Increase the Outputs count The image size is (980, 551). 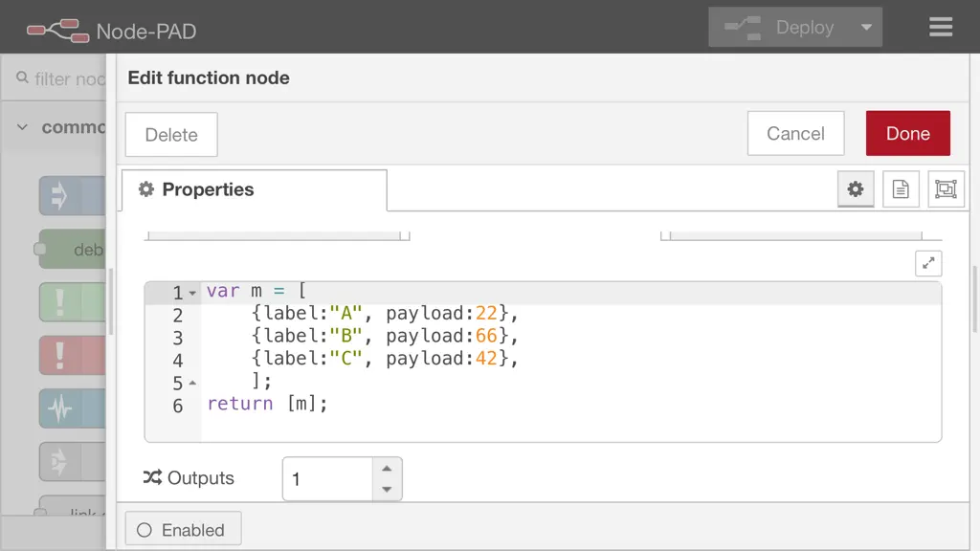pyautogui.click(x=387, y=468)
